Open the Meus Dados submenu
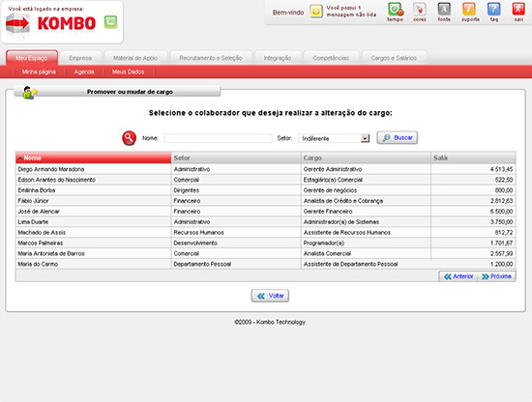The height and width of the screenshot is (402, 532). pos(129,72)
